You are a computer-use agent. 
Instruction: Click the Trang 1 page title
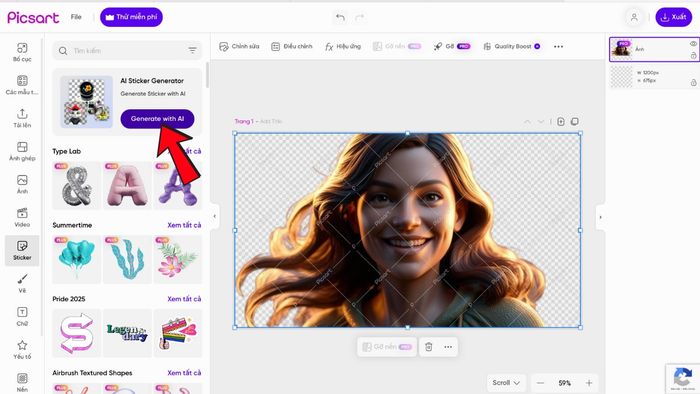(x=244, y=121)
